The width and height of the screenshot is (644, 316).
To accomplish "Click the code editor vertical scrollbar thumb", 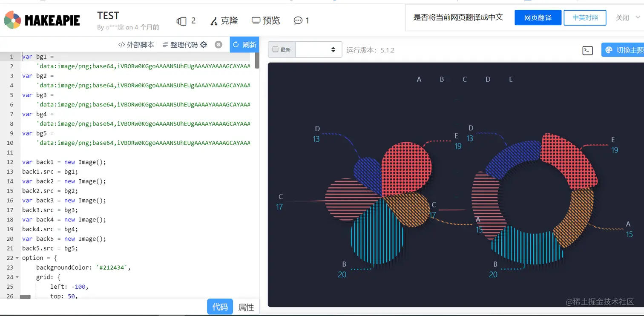I will 257,60.
